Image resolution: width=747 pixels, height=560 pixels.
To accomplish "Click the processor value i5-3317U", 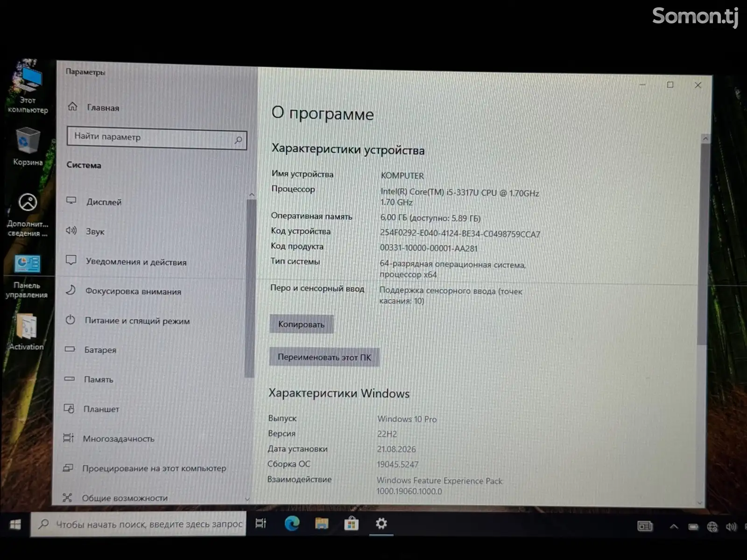I will (460, 197).
